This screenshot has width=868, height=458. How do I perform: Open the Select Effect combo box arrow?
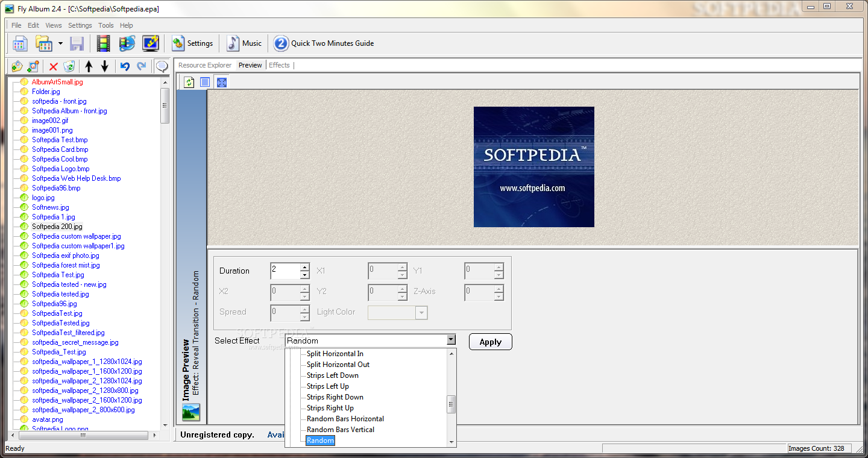tap(451, 340)
